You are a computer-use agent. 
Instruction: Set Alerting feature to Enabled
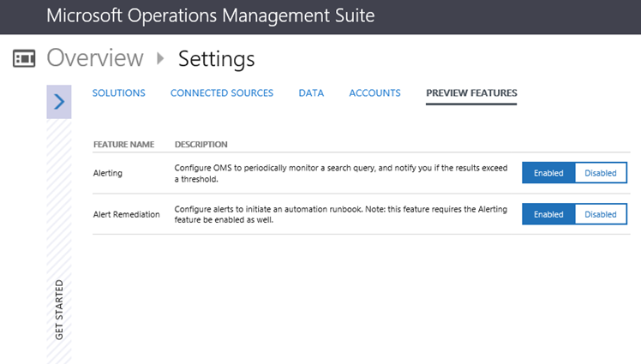click(548, 173)
